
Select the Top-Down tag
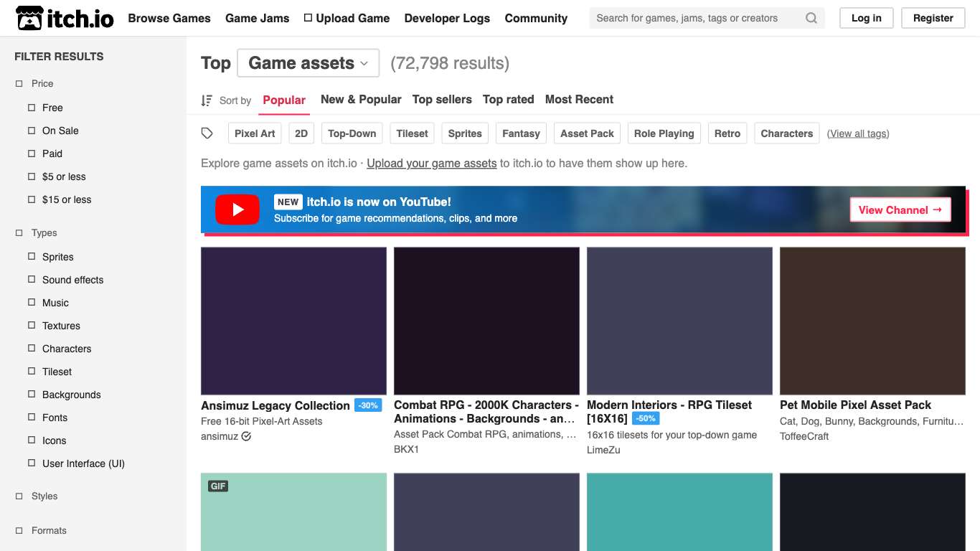(x=352, y=133)
